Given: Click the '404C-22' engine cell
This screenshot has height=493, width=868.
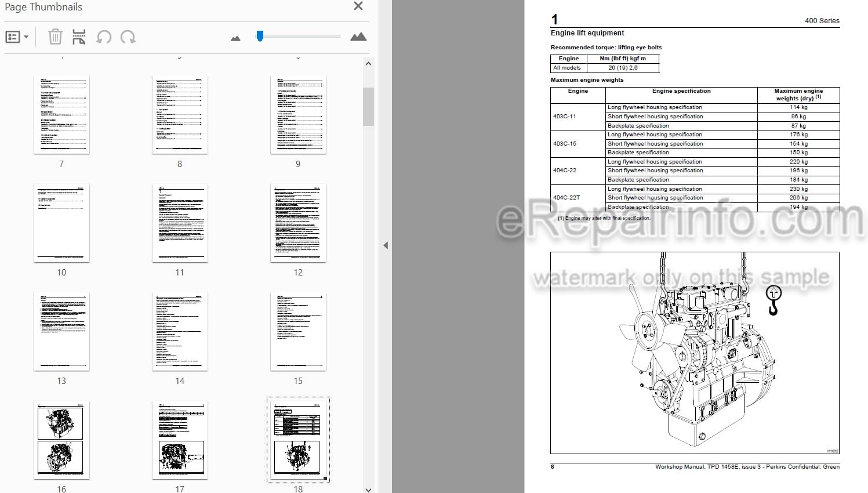Looking at the screenshot, I should click(x=578, y=171).
